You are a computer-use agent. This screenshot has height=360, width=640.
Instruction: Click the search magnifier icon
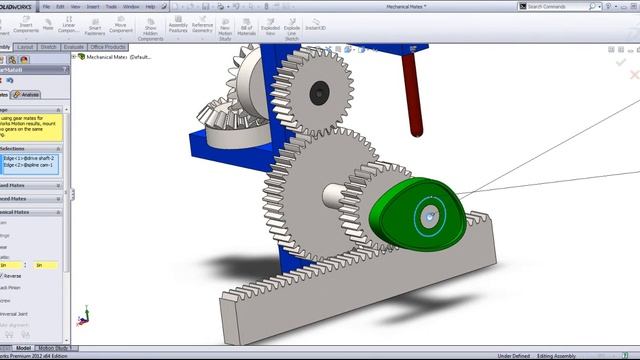592,7
